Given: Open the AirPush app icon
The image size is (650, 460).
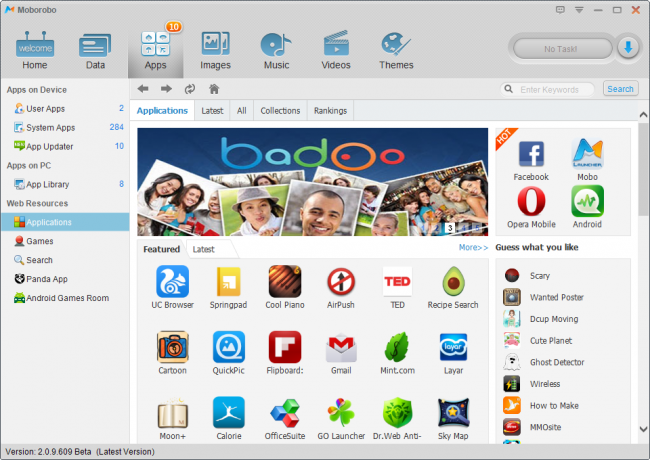Looking at the screenshot, I should (x=341, y=282).
